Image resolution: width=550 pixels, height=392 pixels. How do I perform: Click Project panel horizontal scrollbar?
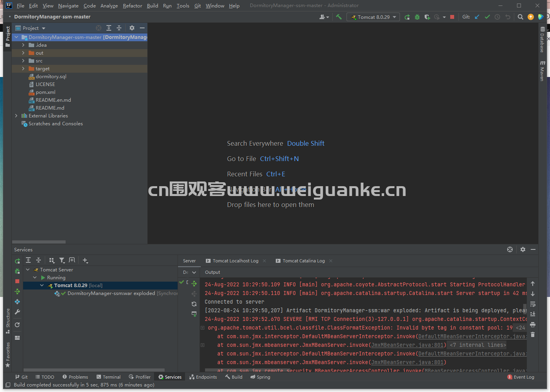pyautogui.click(x=39, y=242)
